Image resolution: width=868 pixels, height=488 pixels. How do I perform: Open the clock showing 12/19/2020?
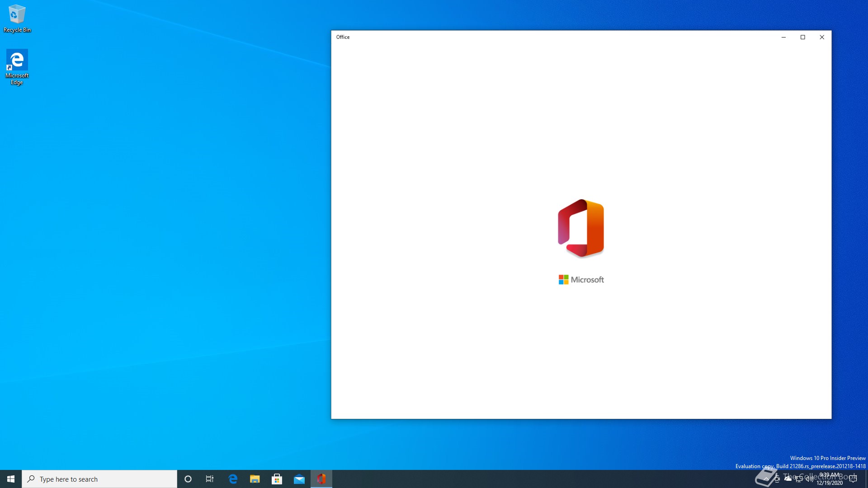(829, 479)
